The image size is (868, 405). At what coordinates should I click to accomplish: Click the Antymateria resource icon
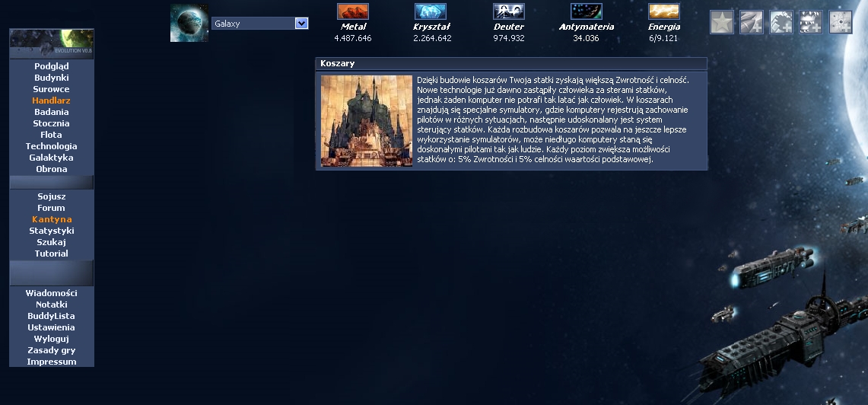click(x=587, y=11)
